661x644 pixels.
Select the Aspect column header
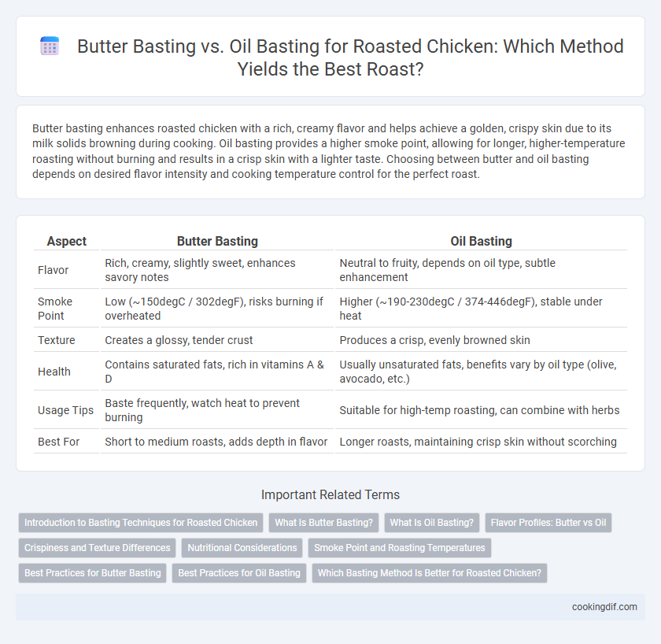67,241
